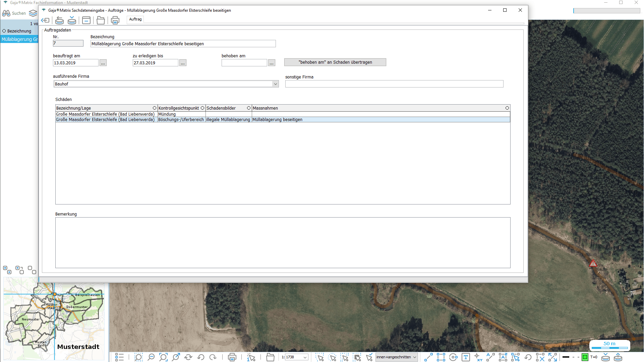
Task: Toggle sort circle in Massnahmen column header
Action: tap(507, 108)
